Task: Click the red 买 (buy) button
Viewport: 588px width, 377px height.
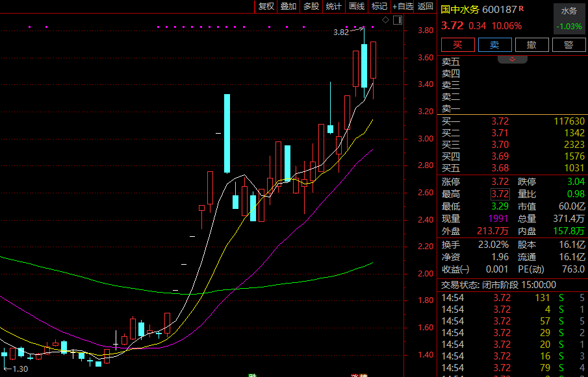Action: click(x=457, y=45)
